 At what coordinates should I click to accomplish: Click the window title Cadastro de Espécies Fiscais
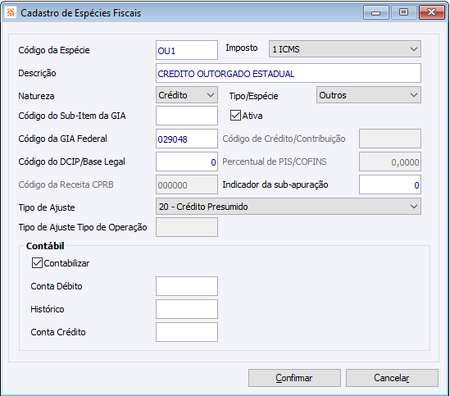tap(81, 13)
